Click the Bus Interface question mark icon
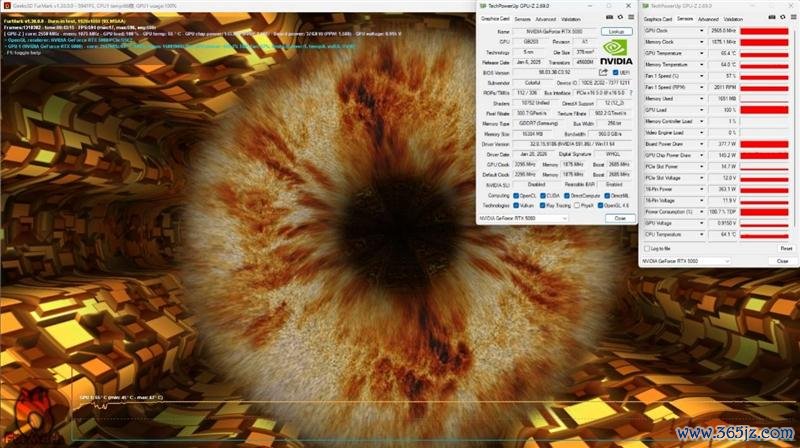The height and width of the screenshot is (448, 800). (x=631, y=93)
